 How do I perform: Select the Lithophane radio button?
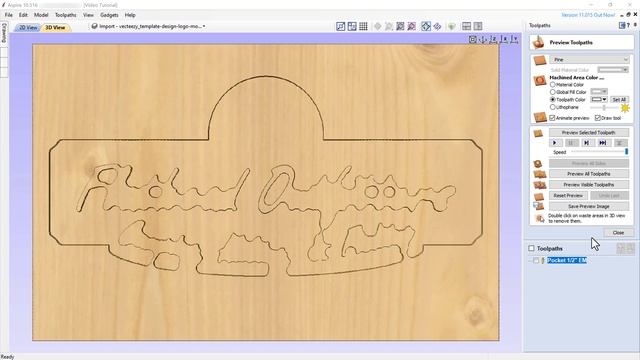[x=553, y=107]
